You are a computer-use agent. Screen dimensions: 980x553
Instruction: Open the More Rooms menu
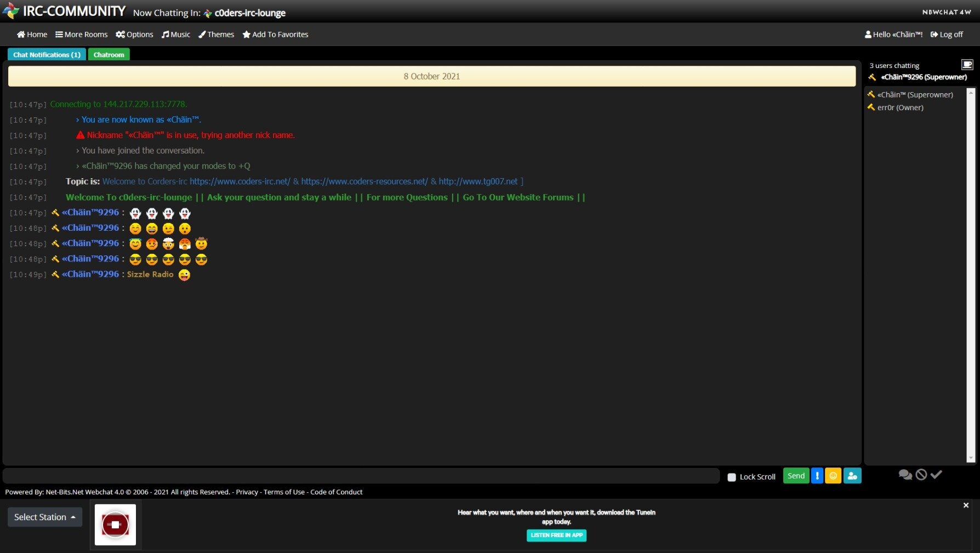[x=81, y=35]
